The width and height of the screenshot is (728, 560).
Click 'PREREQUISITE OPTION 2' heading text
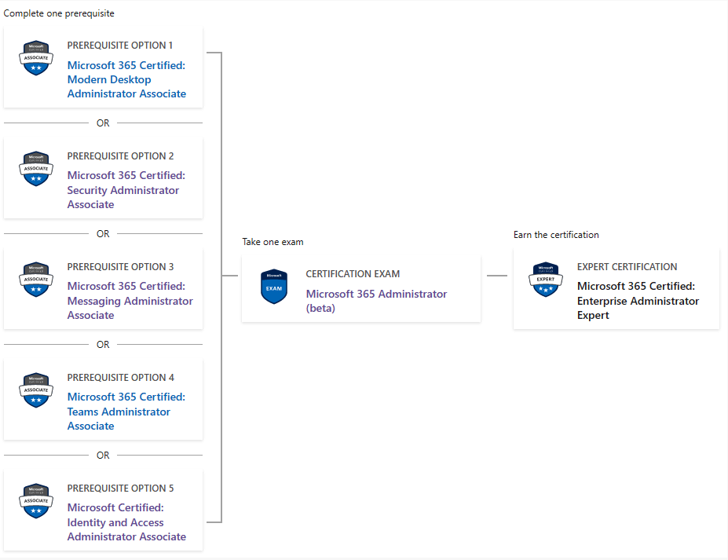pos(120,156)
